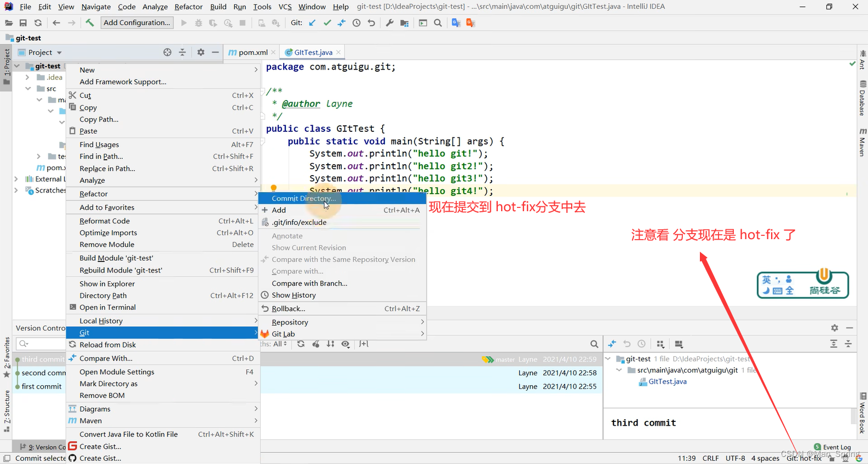Hide the Project panel with minus icon
The width and height of the screenshot is (868, 464).
(x=216, y=52)
